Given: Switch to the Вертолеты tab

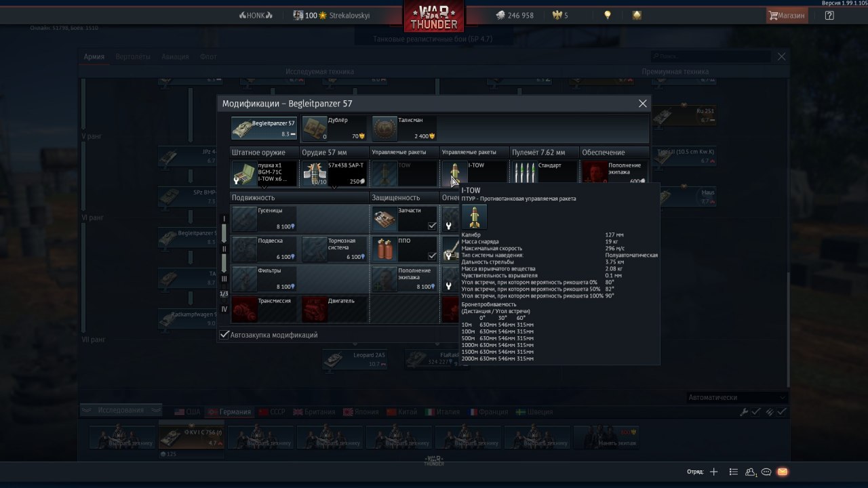Looking at the screenshot, I should click(133, 57).
